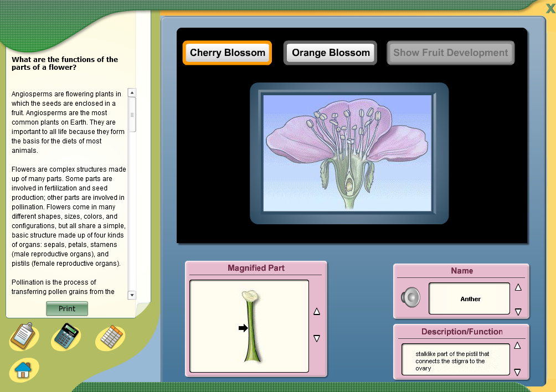The width and height of the screenshot is (556, 392).
Task: Show next magnified part with down arrow
Action: [317, 338]
